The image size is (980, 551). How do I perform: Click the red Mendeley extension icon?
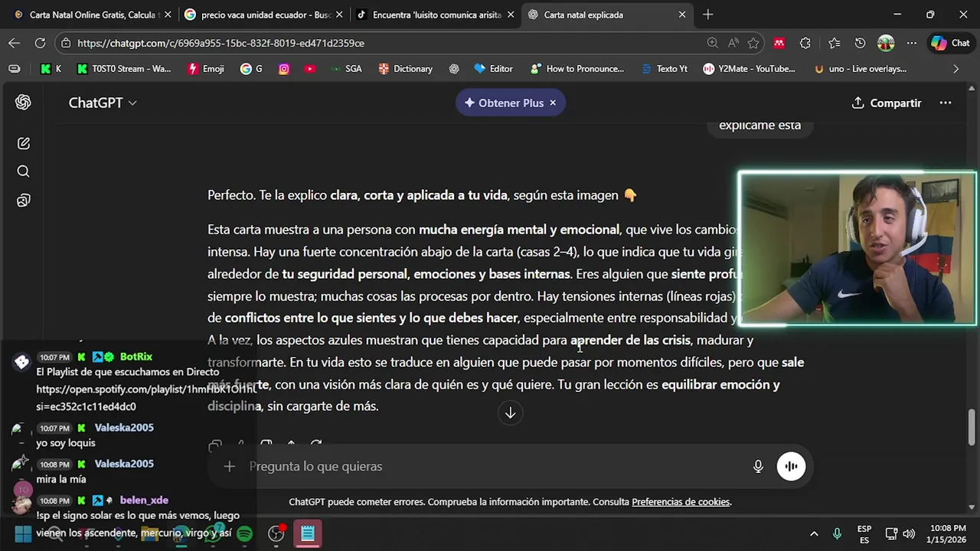(x=779, y=43)
